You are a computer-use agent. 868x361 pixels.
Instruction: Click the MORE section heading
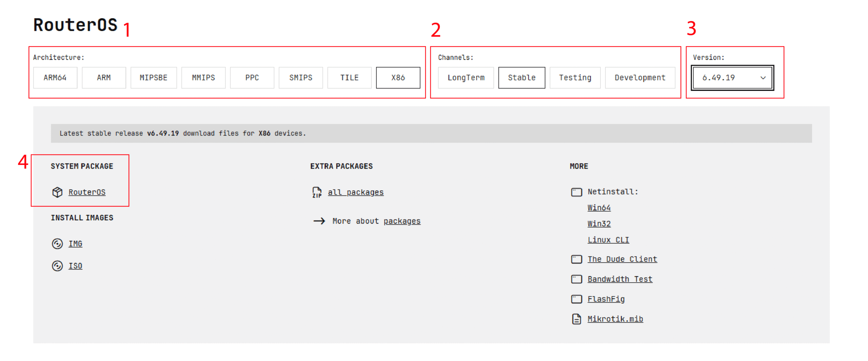579,166
